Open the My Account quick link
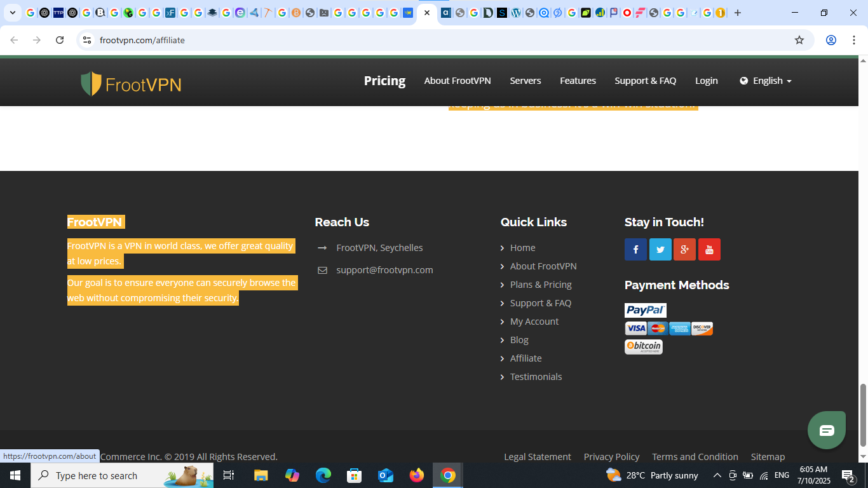The width and height of the screenshot is (868, 488). pyautogui.click(x=534, y=322)
